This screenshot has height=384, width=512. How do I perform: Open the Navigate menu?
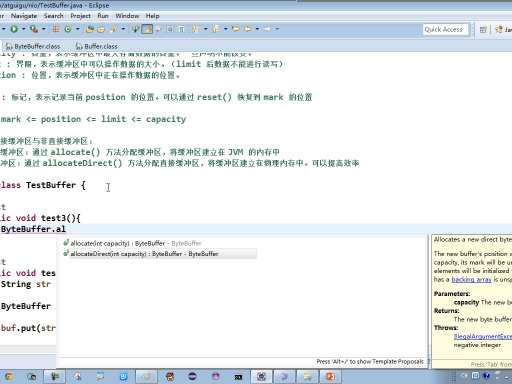(x=24, y=16)
